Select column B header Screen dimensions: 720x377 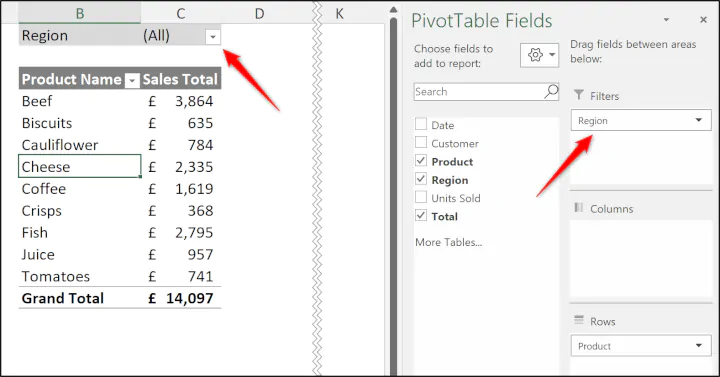click(79, 13)
